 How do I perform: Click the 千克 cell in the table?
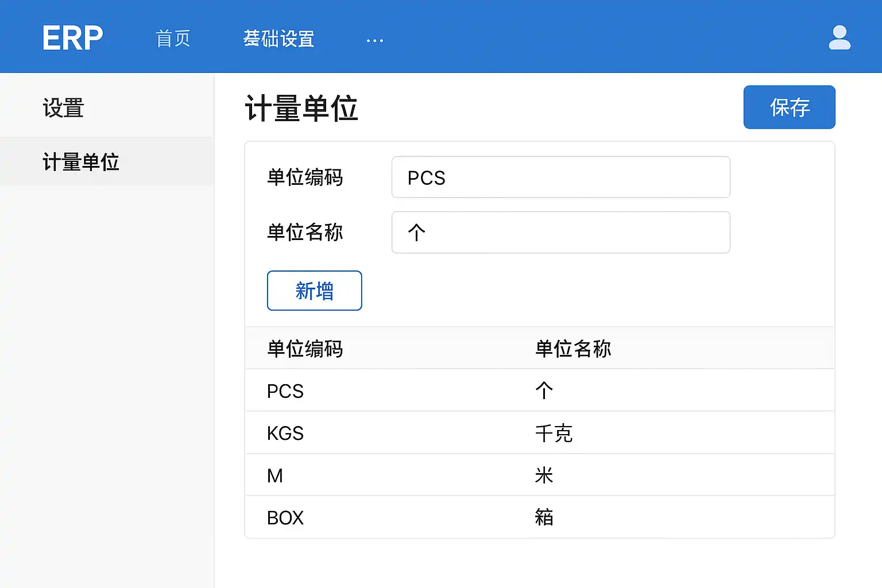[x=554, y=433]
